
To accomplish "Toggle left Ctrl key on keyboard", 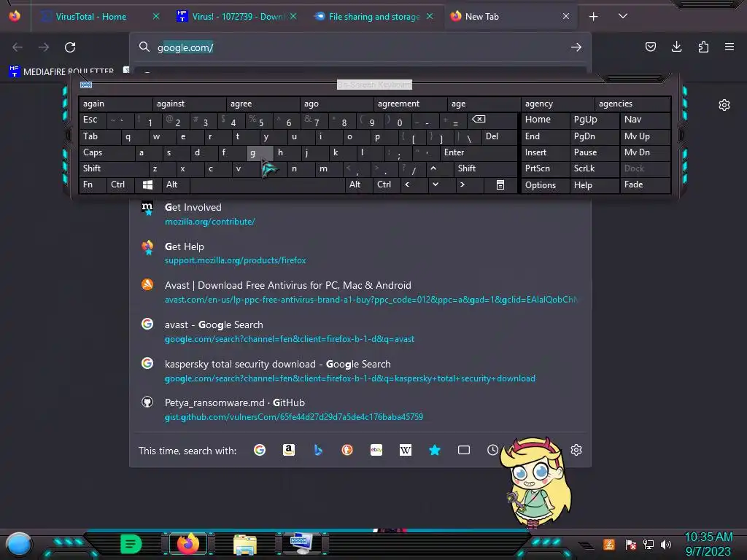I will (x=120, y=184).
